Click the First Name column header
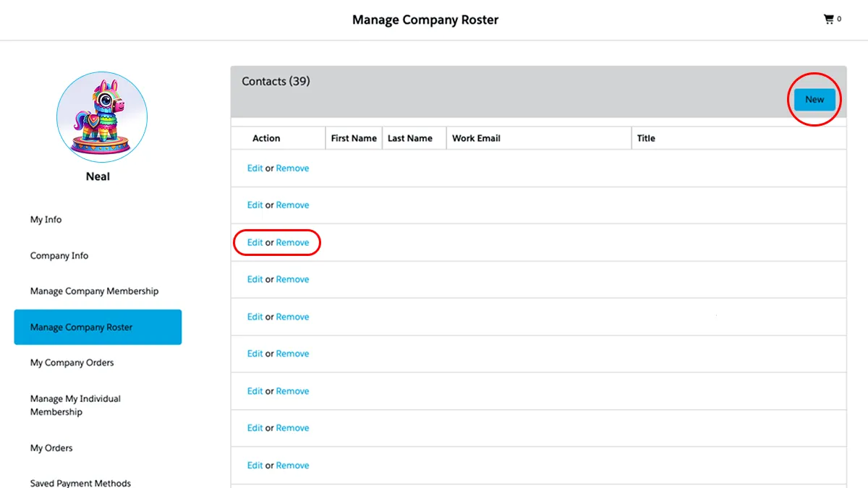This screenshot has width=868, height=488. pos(353,138)
